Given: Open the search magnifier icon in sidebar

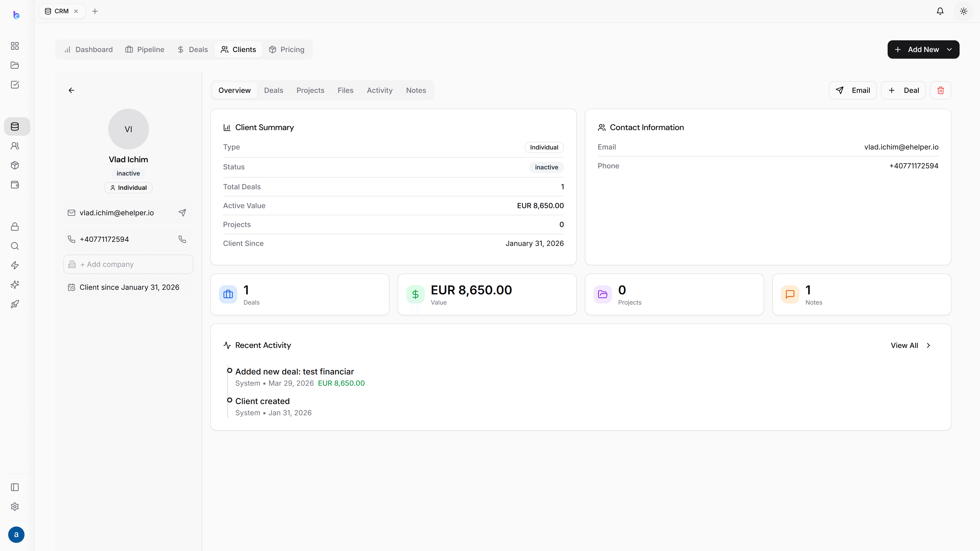Looking at the screenshot, I should coord(15,246).
